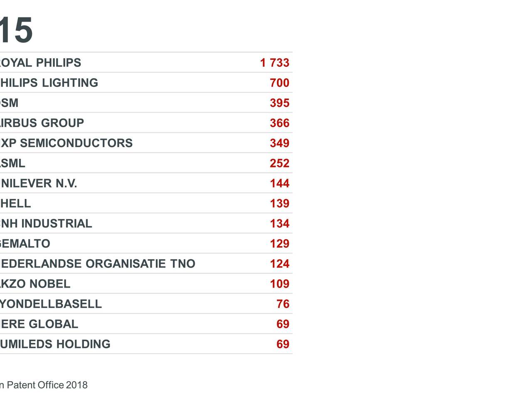The image size is (532, 399).
Task: Click the ROYAL PHILIPS row label
Action: [40, 63]
